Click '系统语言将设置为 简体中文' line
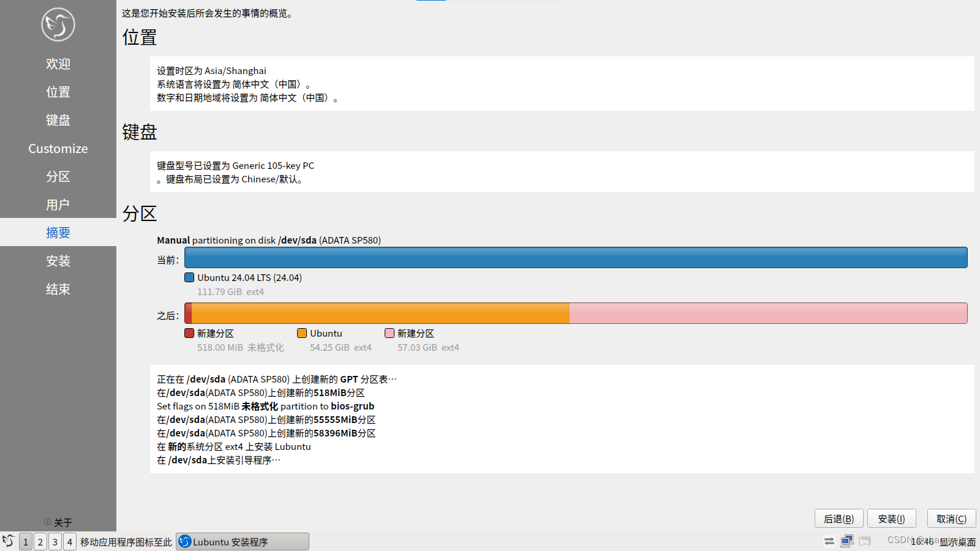The height and width of the screenshot is (551, 980). [x=235, y=84]
